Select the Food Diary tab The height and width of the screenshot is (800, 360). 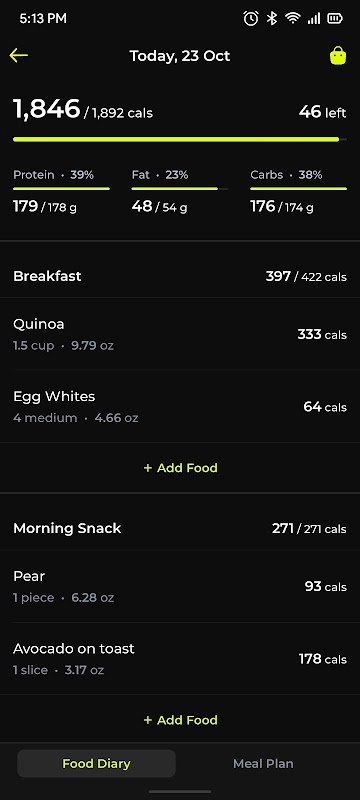pyautogui.click(x=96, y=764)
